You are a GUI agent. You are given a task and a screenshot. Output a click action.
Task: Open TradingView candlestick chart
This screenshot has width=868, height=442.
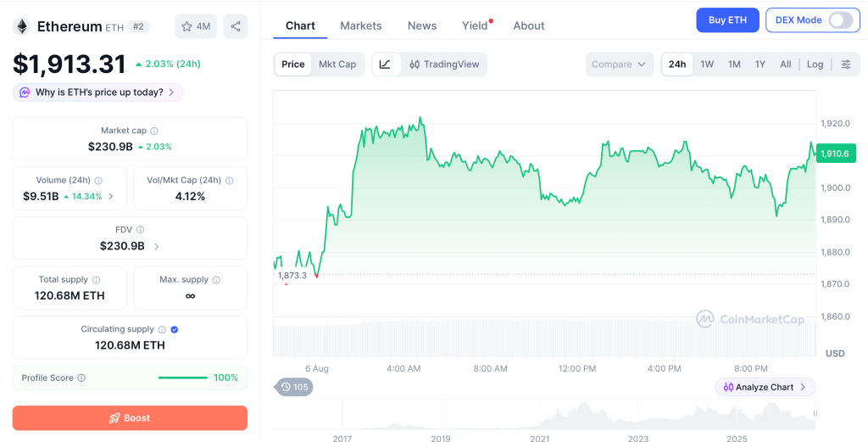(444, 64)
